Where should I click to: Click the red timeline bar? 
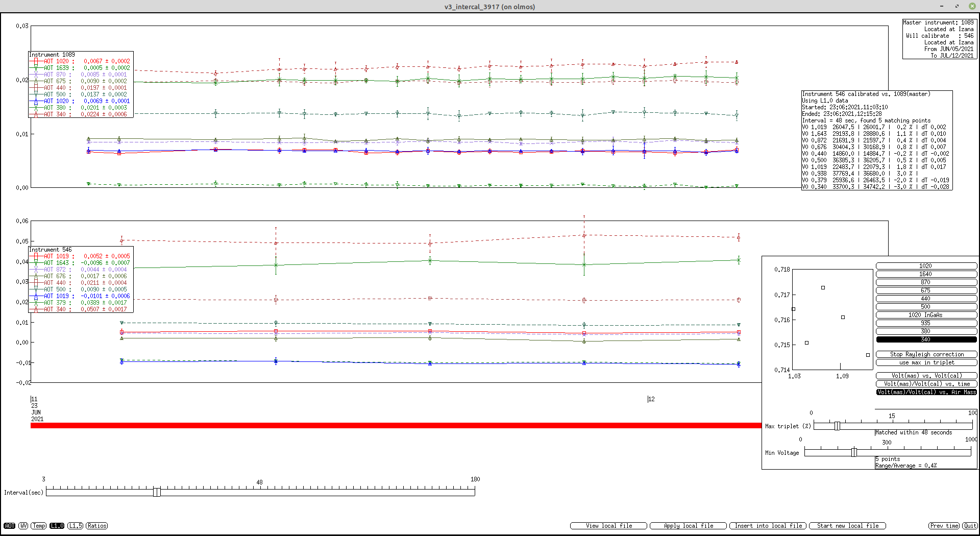pos(396,425)
